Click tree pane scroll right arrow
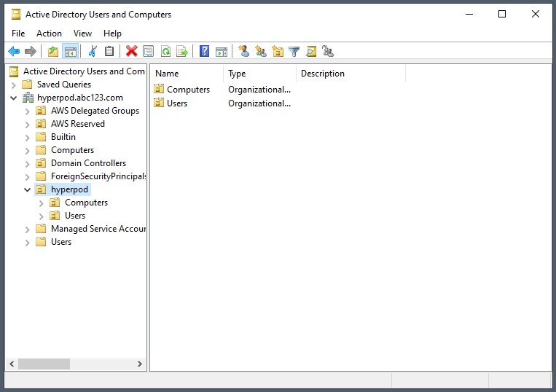 click(140, 364)
